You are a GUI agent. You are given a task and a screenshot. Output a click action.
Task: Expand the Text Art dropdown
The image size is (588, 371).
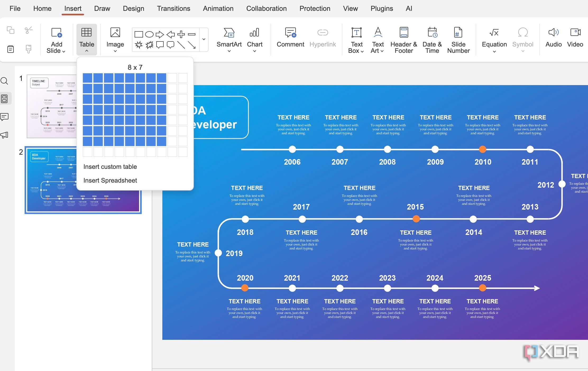(x=382, y=51)
